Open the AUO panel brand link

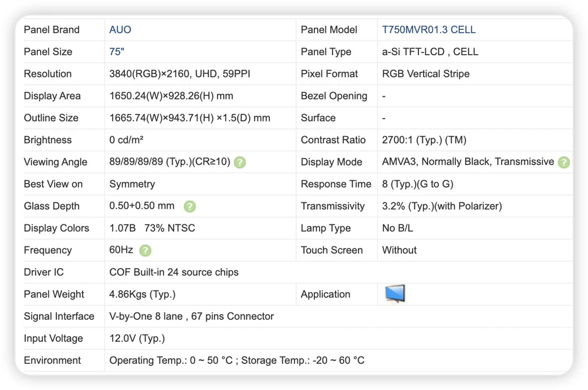pos(120,29)
